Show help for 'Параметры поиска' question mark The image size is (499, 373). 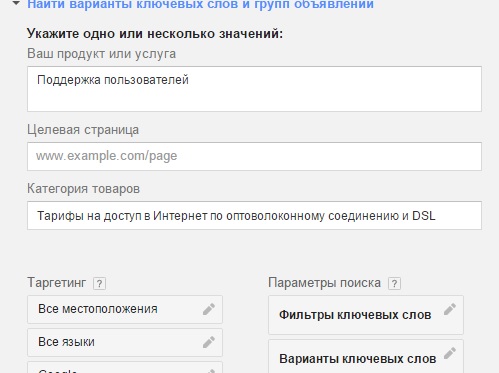394,284
